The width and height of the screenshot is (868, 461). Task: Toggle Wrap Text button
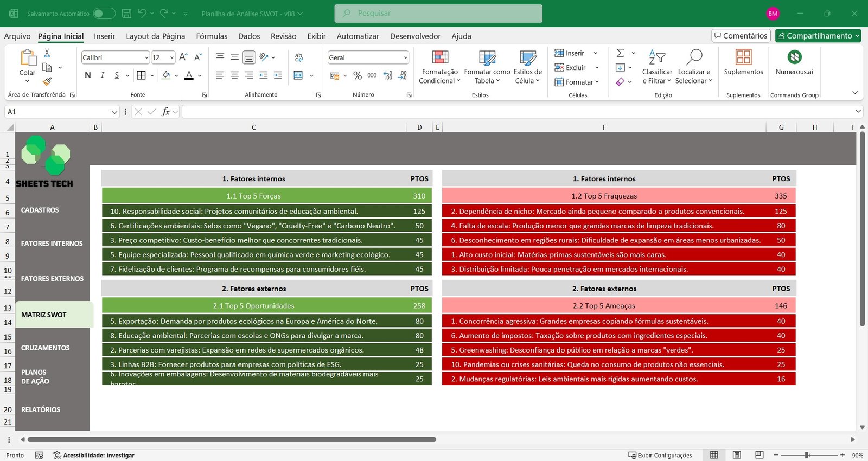298,57
